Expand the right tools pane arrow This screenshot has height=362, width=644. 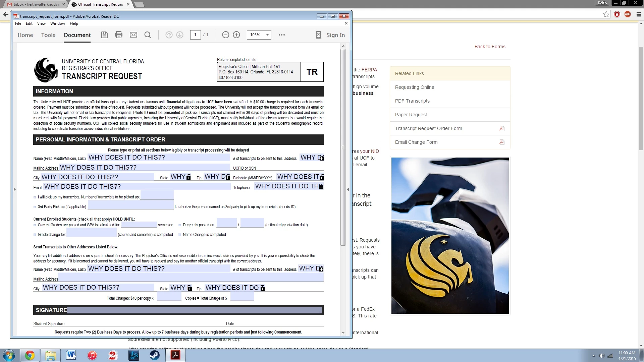pyautogui.click(x=348, y=189)
